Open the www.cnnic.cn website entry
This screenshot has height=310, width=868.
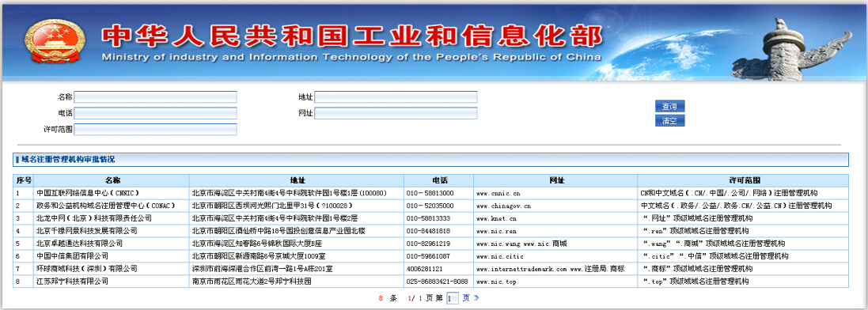tap(498, 194)
